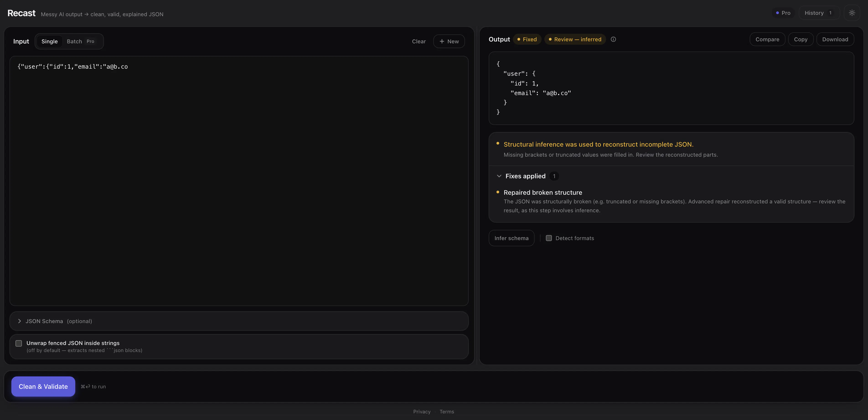
Task: Switch to Batch input mode
Action: pos(80,41)
